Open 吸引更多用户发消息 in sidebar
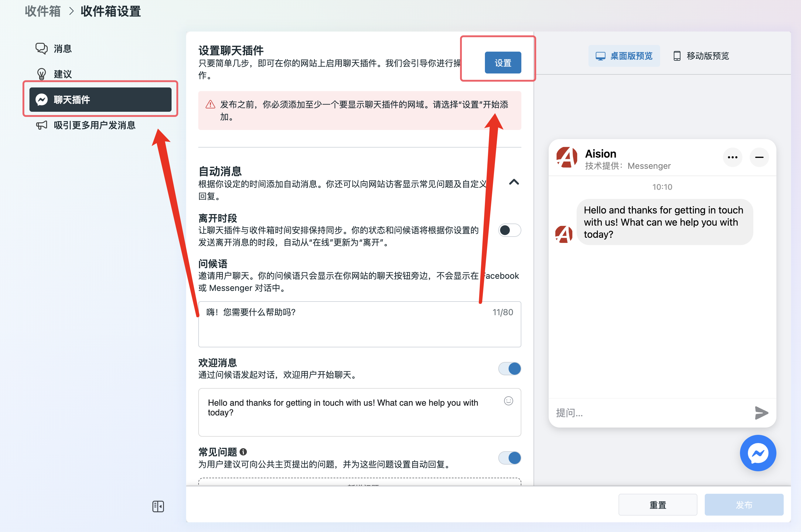 [100, 125]
